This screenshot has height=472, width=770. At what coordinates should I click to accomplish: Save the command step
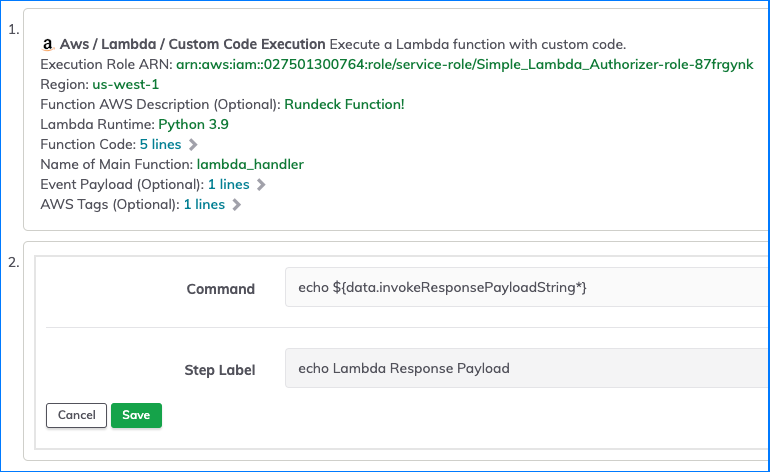136,416
